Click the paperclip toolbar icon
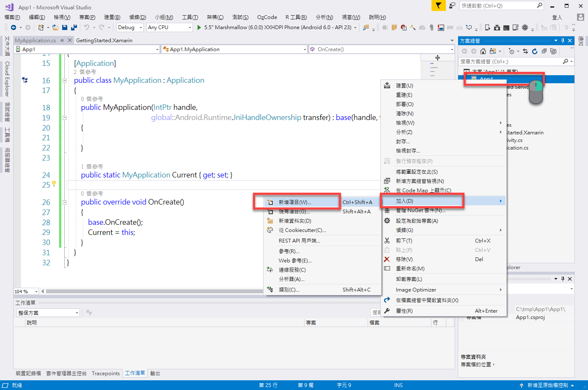This screenshot has height=390, width=588. [x=431, y=27]
